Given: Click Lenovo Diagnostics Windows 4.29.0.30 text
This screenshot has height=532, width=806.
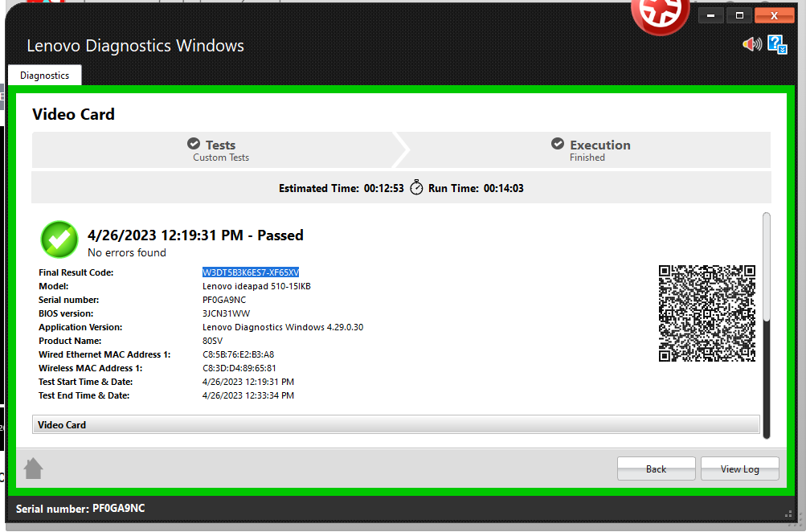Looking at the screenshot, I should (x=283, y=327).
